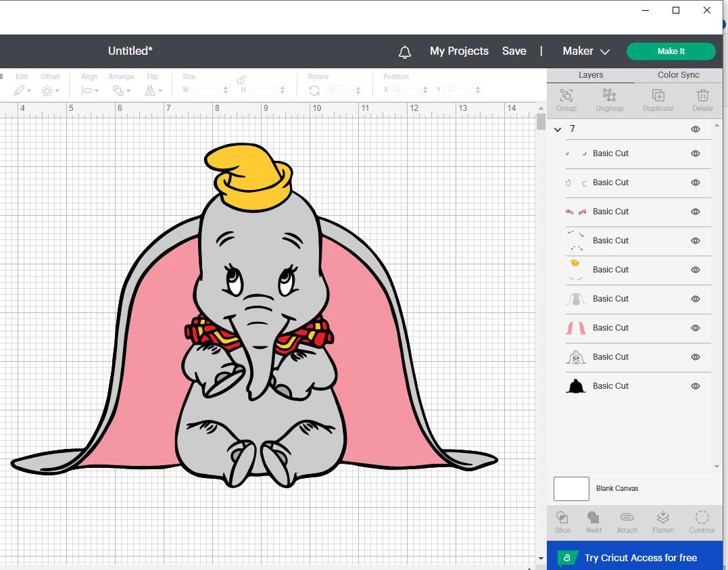Hide the black silhouette Basic Cut layer

[x=695, y=386]
